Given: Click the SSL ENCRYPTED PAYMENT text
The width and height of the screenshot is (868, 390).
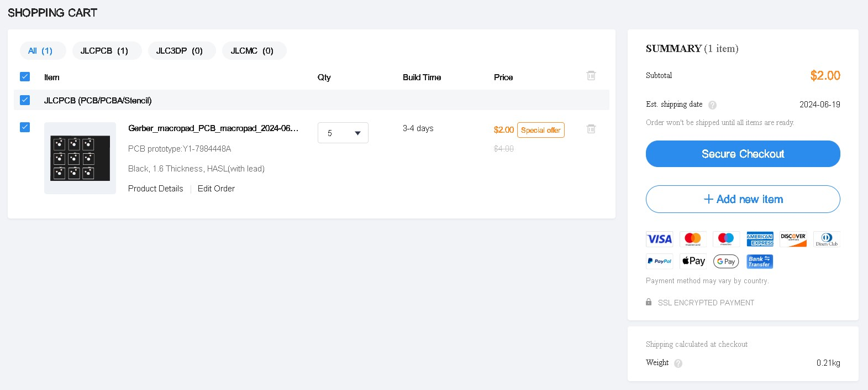Looking at the screenshot, I should [x=706, y=303].
